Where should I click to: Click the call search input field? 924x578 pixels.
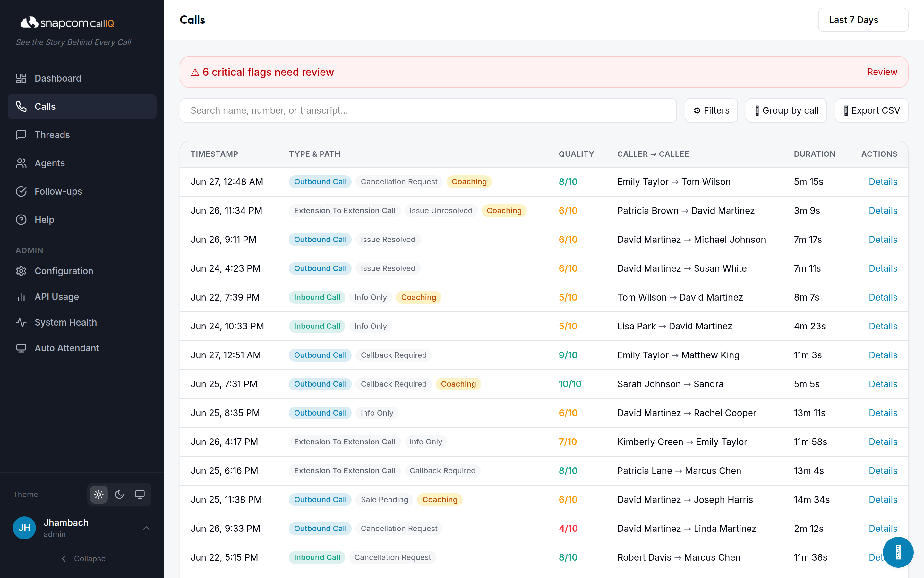coord(428,110)
